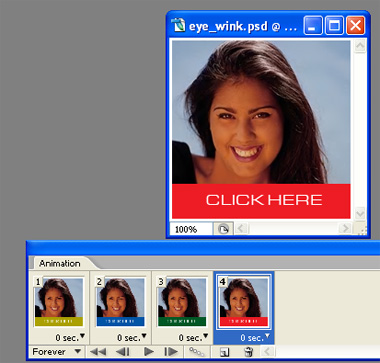
Task: Select animation frame 1 thumbnail
Action: 59,302
